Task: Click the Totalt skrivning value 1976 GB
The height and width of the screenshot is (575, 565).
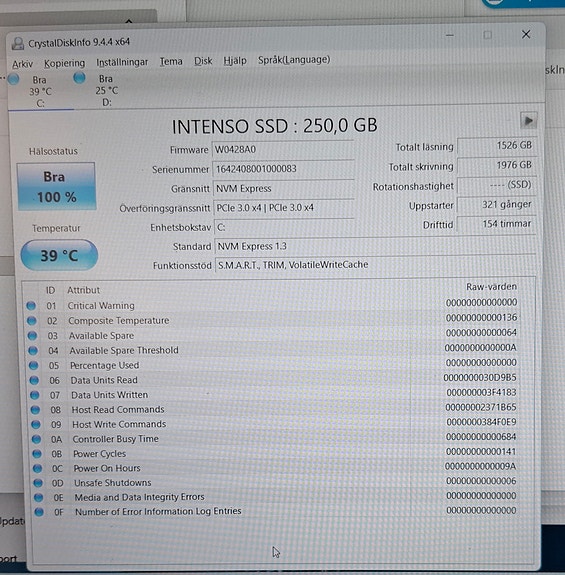Action: coord(496,166)
